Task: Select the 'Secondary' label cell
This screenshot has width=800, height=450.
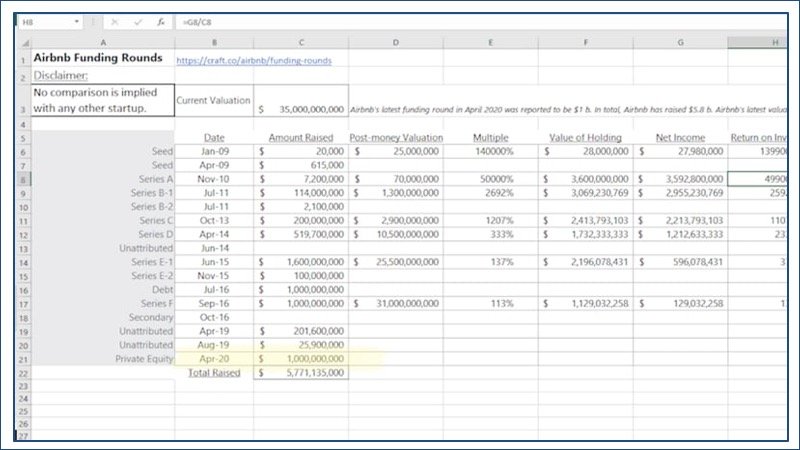Action: (x=103, y=317)
